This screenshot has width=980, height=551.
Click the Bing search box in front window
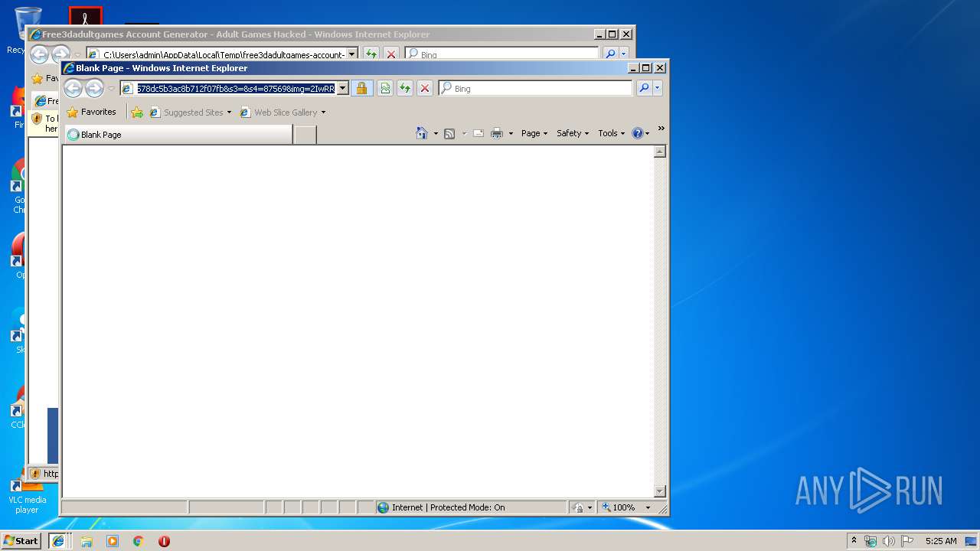536,89
